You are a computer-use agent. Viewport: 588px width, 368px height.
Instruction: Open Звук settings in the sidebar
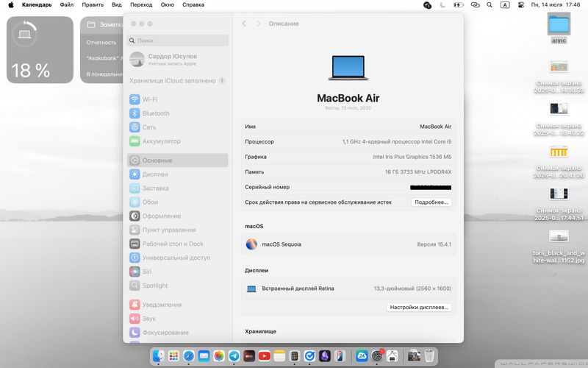pyautogui.click(x=177, y=319)
